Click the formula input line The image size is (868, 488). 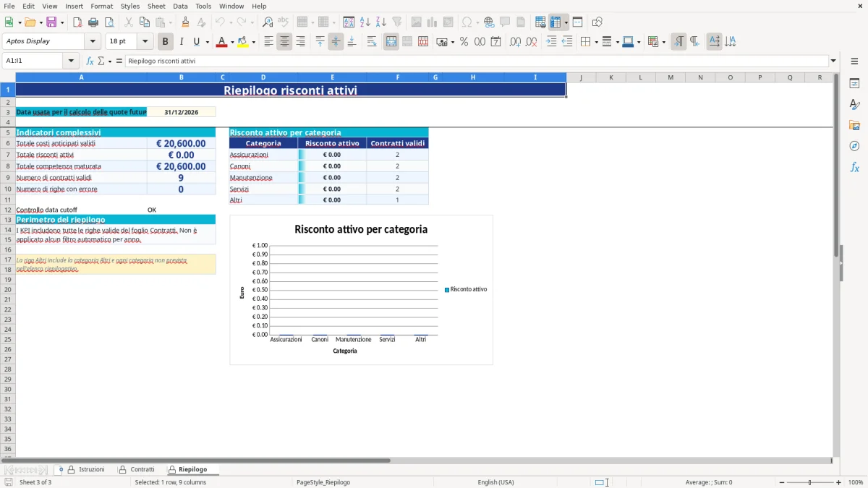pos(476,61)
